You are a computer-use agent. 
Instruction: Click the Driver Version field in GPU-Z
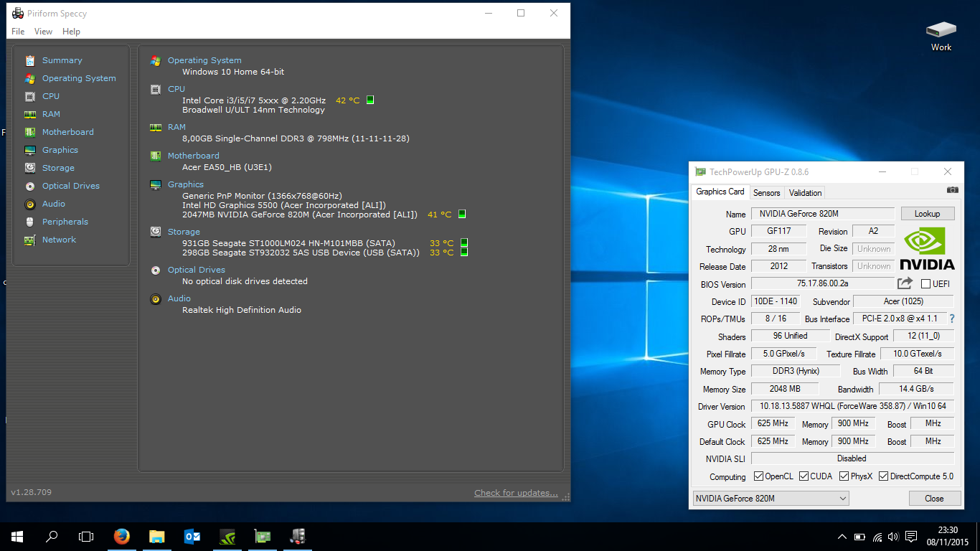point(852,406)
